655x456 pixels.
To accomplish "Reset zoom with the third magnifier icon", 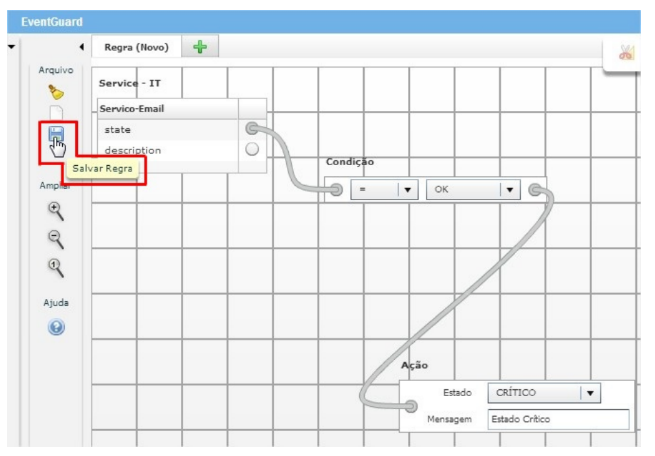I will [56, 266].
